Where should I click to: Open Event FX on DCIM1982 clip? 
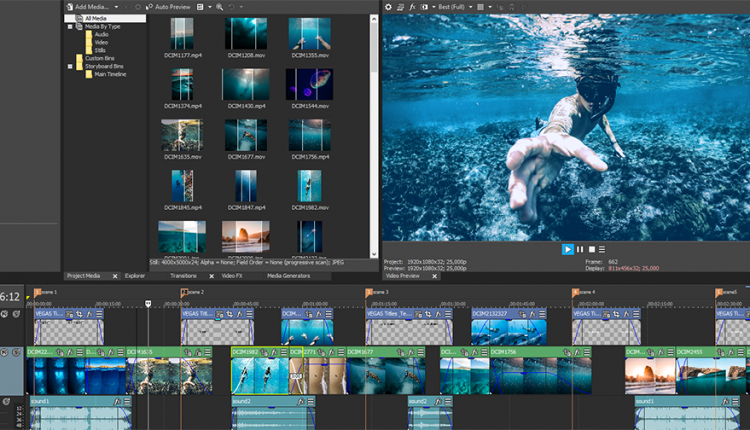[274, 352]
